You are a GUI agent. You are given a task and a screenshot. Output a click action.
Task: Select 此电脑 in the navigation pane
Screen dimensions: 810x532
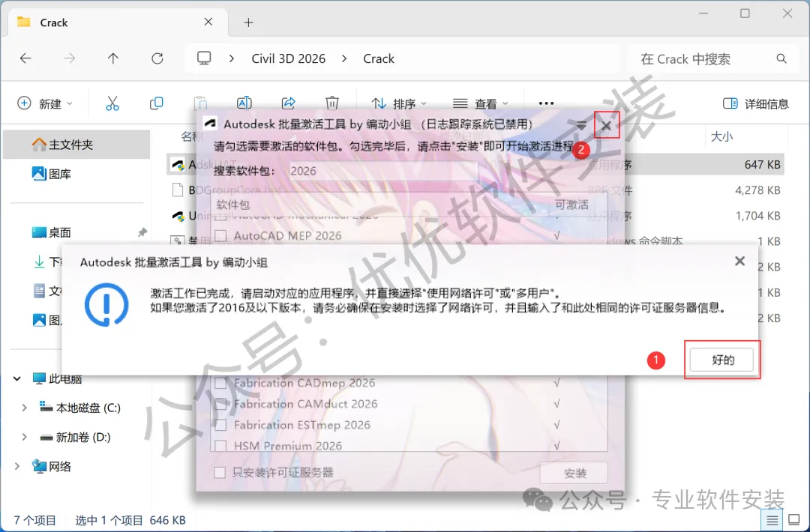(57, 378)
